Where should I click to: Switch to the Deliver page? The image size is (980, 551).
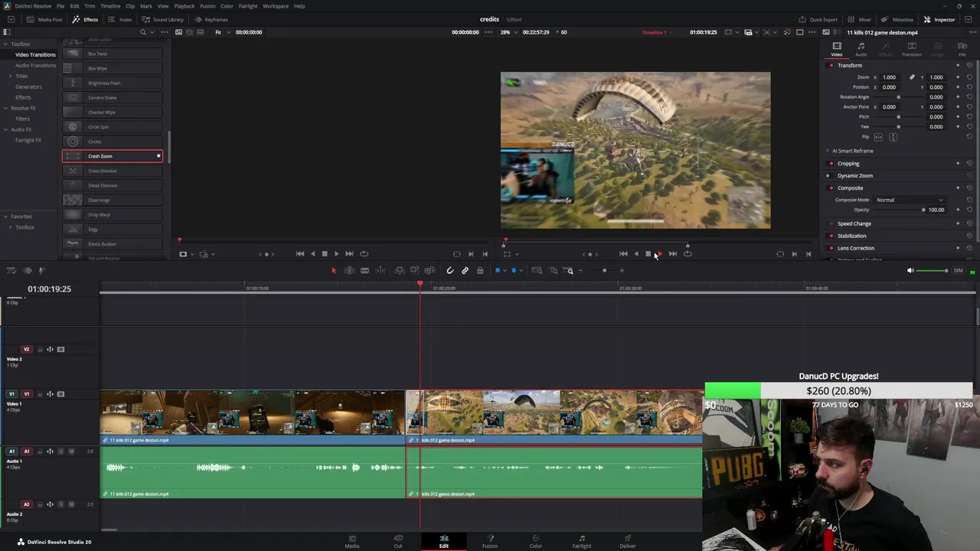click(628, 541)
